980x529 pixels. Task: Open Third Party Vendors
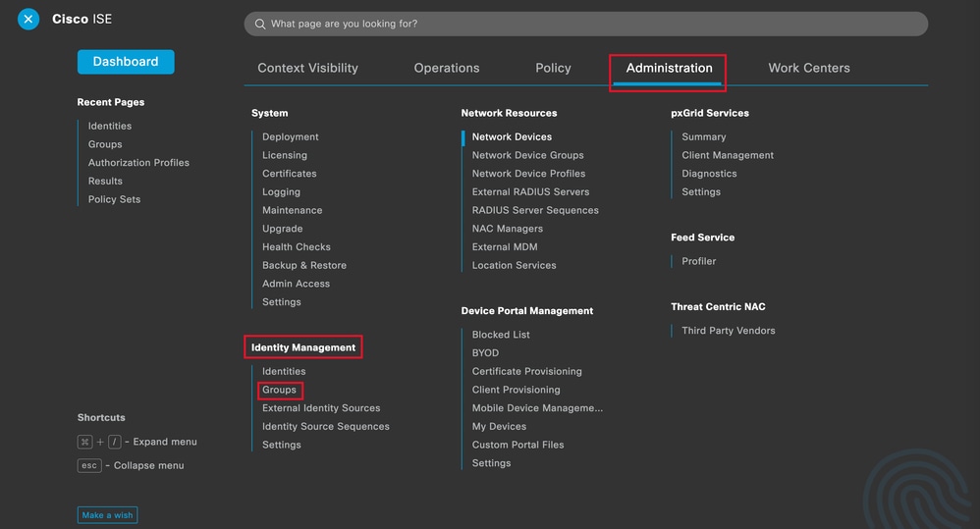(728, 331)
